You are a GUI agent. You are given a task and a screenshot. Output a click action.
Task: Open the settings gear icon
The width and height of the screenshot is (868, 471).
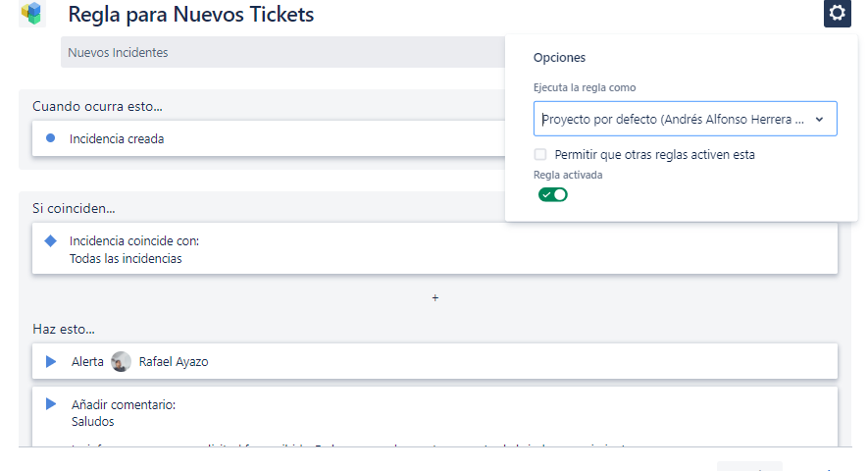(x=837, y=13)
